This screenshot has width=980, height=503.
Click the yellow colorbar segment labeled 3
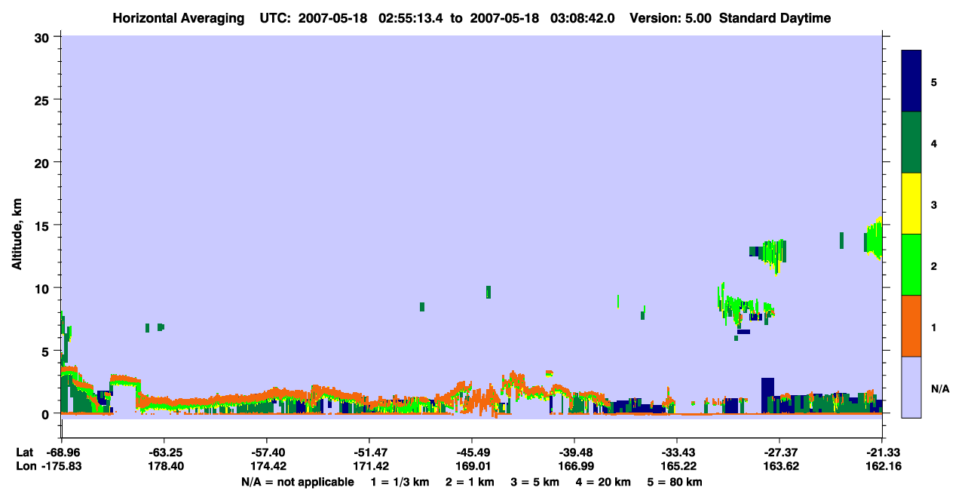911,204
